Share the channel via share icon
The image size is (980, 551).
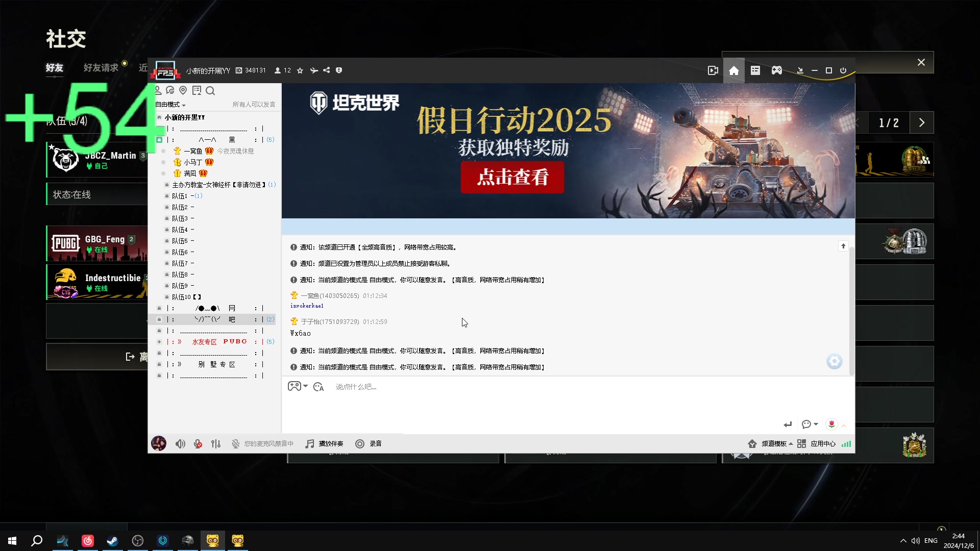pos(327,70)
